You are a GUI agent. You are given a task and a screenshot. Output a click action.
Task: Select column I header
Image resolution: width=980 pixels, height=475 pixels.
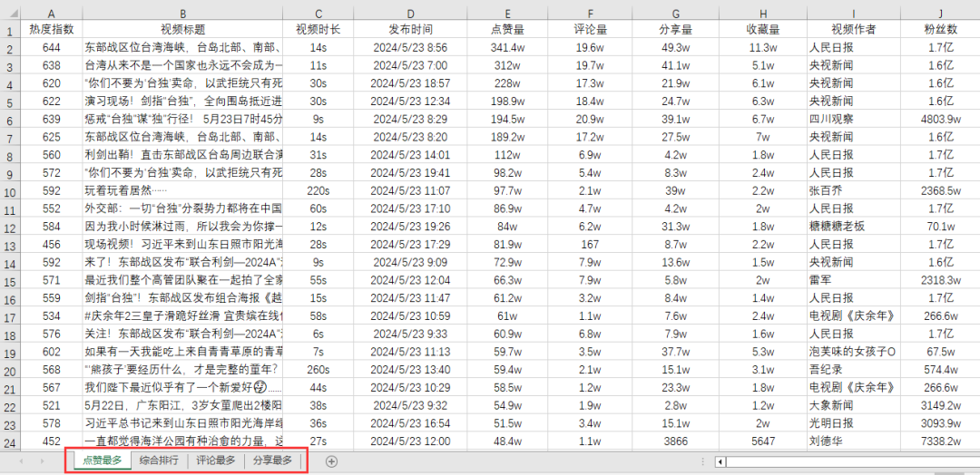click(854, 13)
